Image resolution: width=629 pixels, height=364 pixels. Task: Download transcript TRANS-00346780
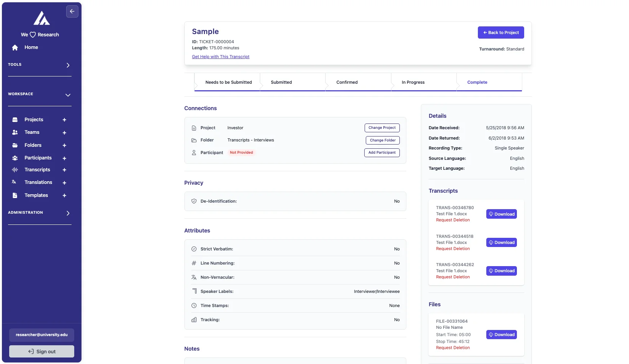tap(501, 214)
